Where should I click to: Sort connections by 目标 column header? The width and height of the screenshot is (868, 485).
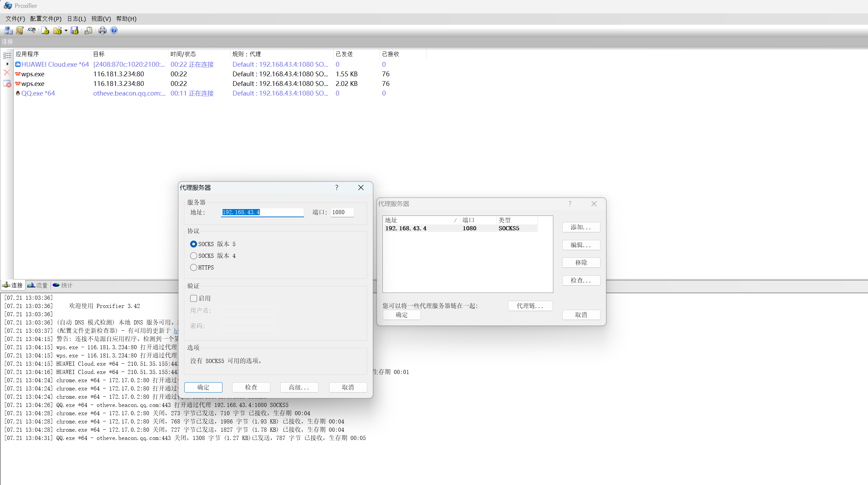pyautogui.click(x=130, y=54)
